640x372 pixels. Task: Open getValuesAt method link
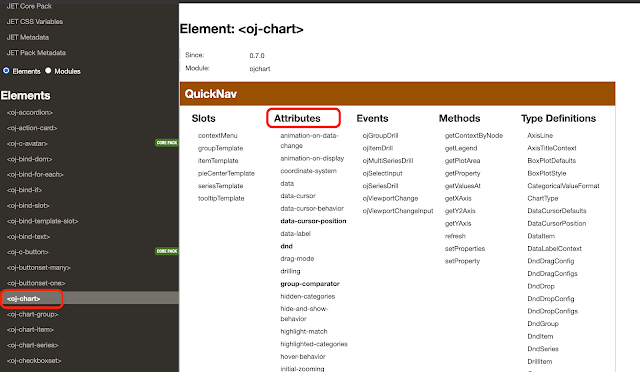(462, 186)
